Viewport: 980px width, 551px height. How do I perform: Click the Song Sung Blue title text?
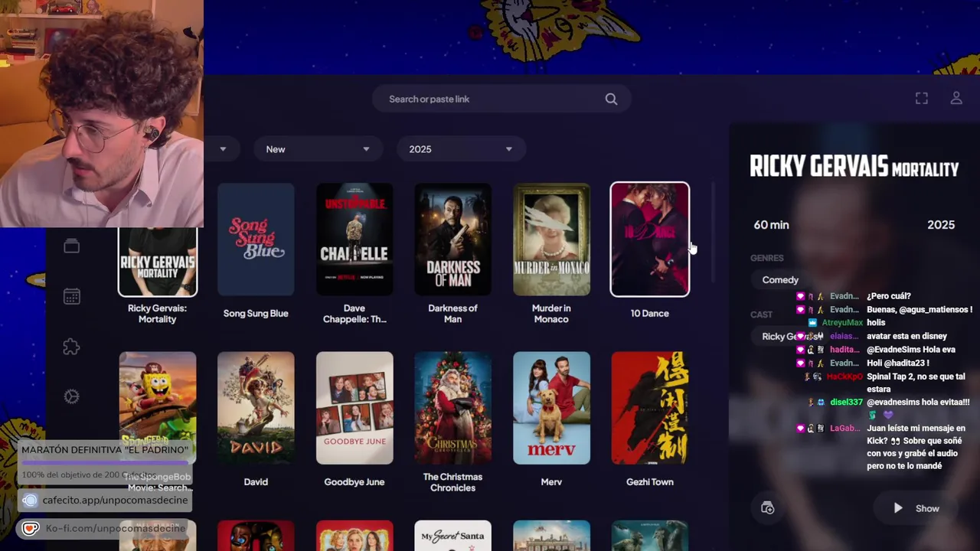tap(256, 313)
